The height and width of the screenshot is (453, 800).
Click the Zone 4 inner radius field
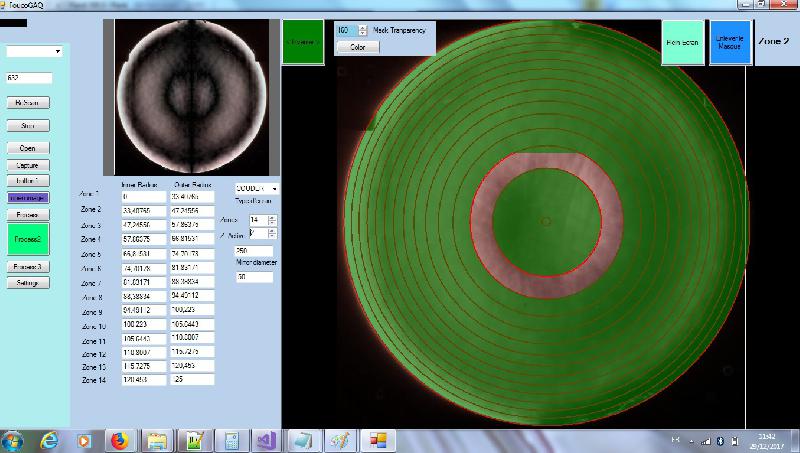[144, 239]
